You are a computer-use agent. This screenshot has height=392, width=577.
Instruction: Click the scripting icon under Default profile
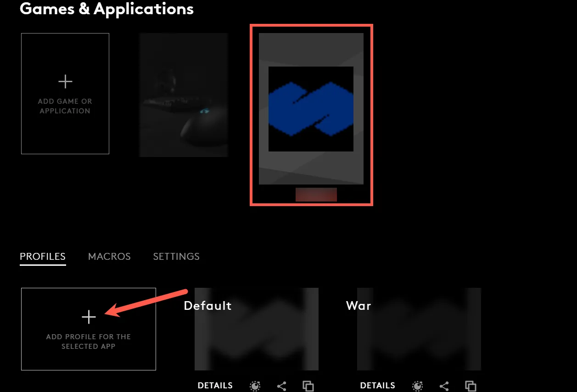255,386
